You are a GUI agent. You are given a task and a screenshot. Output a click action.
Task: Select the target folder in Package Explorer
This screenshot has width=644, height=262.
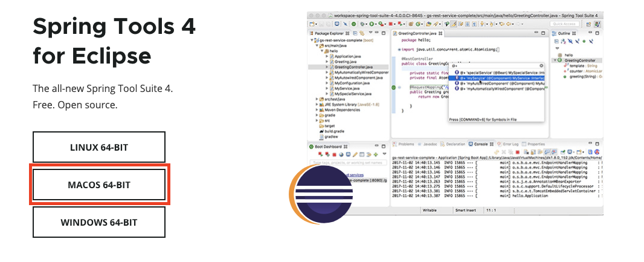(326, 126)
